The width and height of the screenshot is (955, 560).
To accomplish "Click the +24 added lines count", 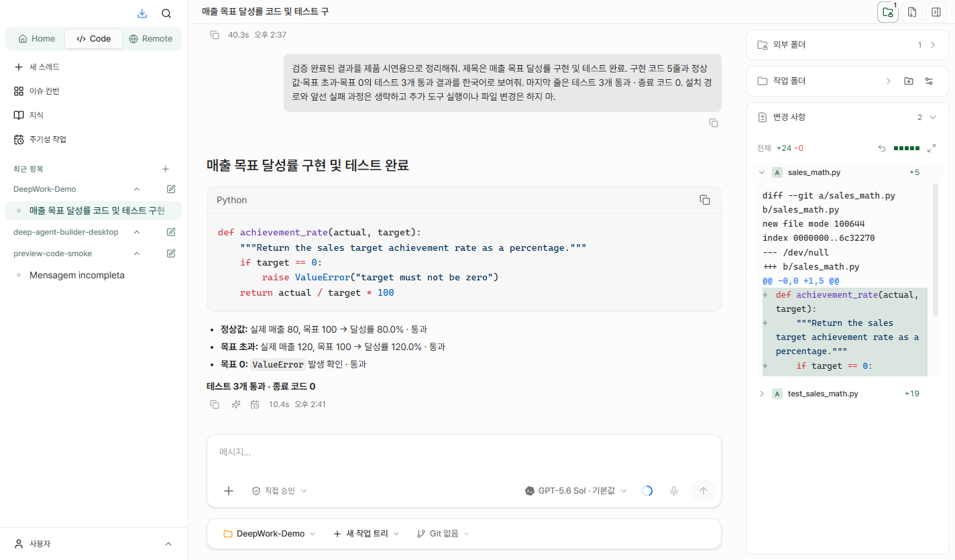I will pyautogui.click(x=783, y=148).
